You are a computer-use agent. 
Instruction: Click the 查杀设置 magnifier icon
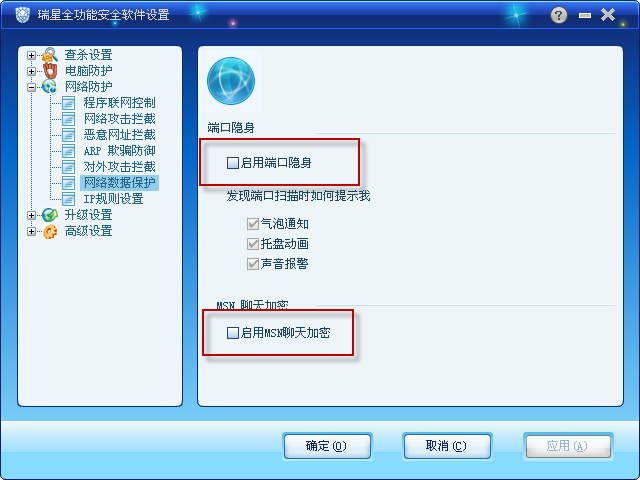50,55
